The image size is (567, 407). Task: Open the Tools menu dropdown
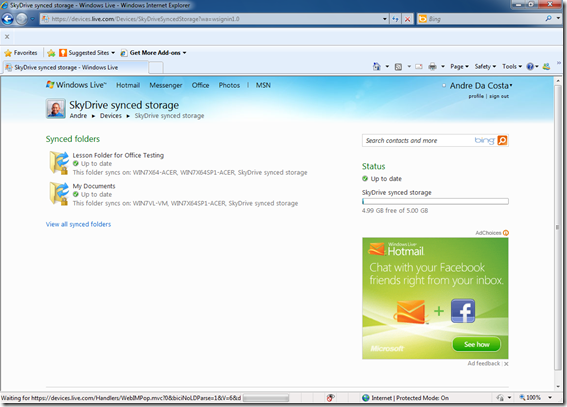click(x=512, y=67)
